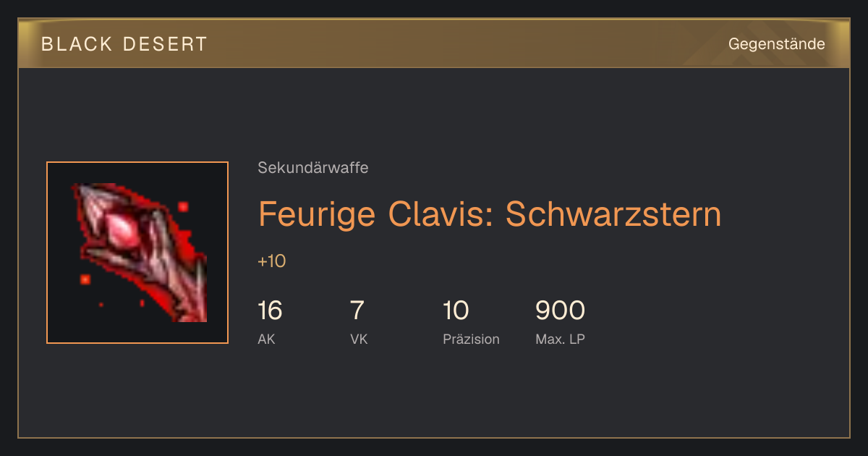Viewport: 868px width, 456px height.
Task: Click the Feurige Clavis item icon
Action: pos(137,253)
